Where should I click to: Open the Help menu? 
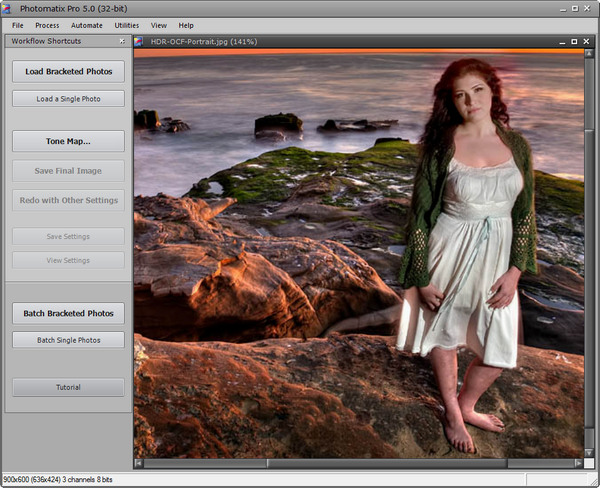tap(186, 25)
